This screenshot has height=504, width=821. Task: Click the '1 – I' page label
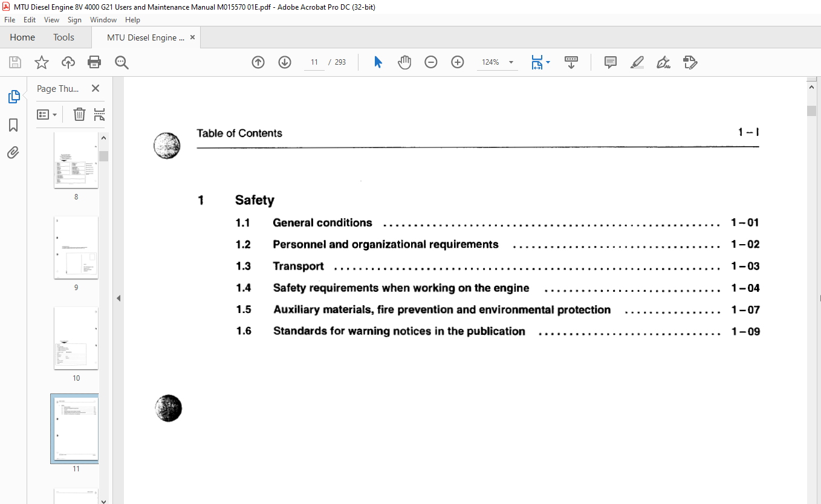[x=748, y=132]
